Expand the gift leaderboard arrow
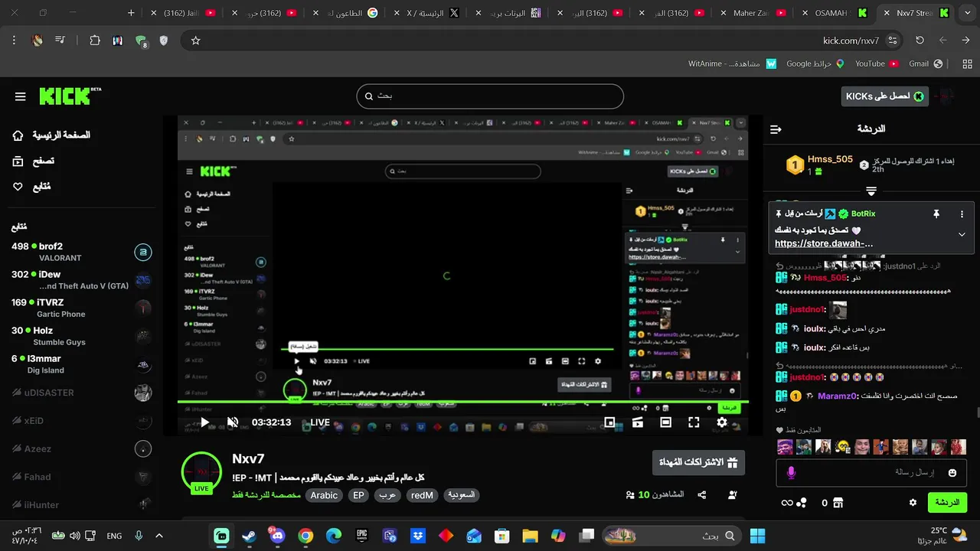The width and height of the screenshot is (980, 551). tap(871, 191)
